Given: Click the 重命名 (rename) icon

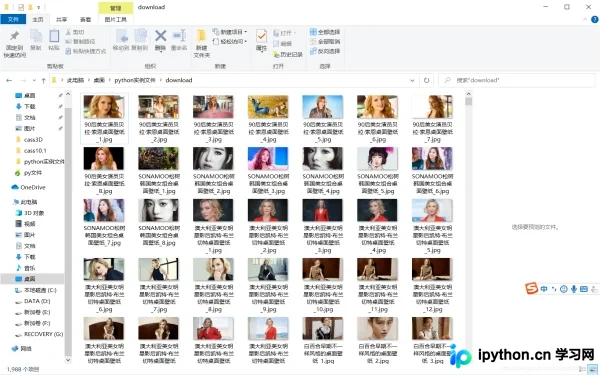Looking at the screenshot, I should coord(179,36).
